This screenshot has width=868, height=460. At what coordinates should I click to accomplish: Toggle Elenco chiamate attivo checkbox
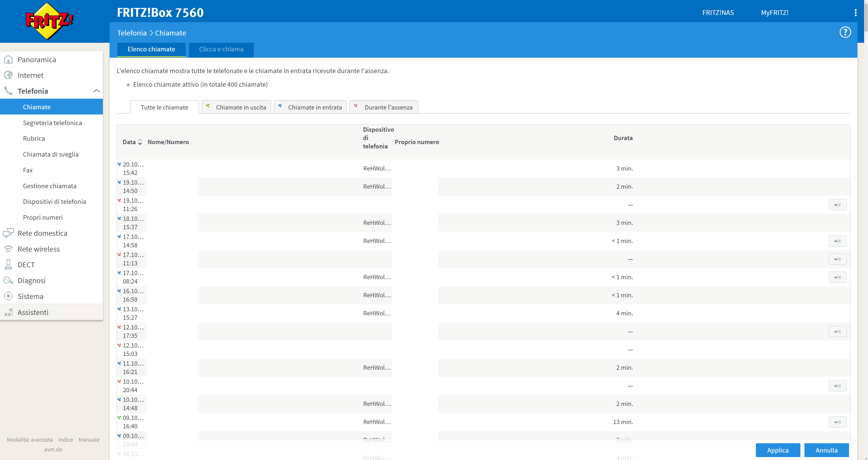128,85
